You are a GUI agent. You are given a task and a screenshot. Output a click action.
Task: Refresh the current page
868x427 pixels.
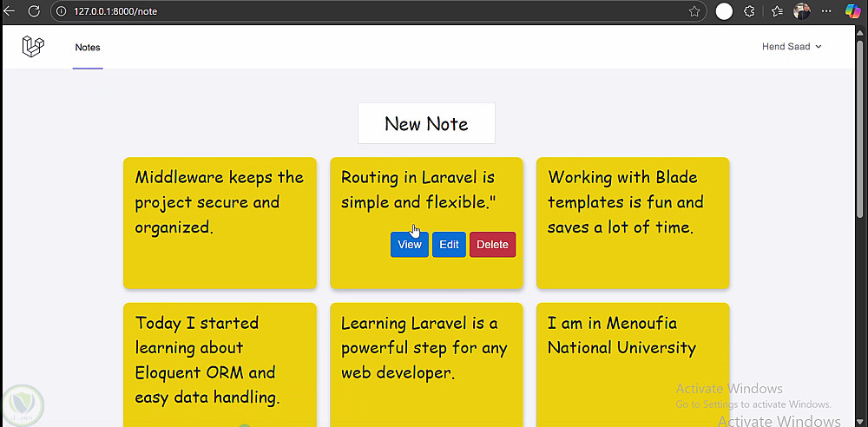click(34, 11)
